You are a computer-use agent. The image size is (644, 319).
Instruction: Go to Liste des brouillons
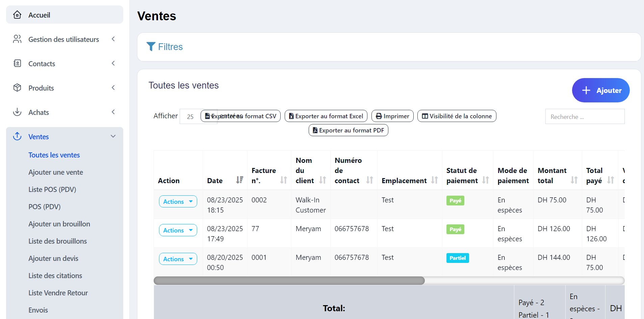point(58,241)
